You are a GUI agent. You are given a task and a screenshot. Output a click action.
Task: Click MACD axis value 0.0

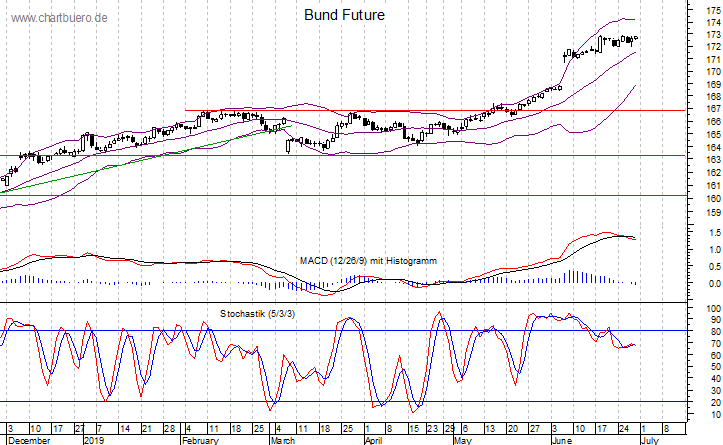715,284
